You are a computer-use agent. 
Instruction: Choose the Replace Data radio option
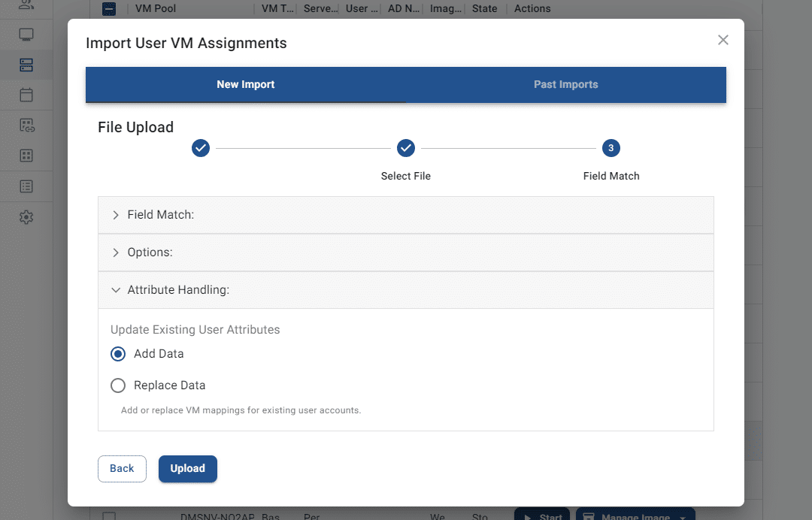tap(118, 385)
